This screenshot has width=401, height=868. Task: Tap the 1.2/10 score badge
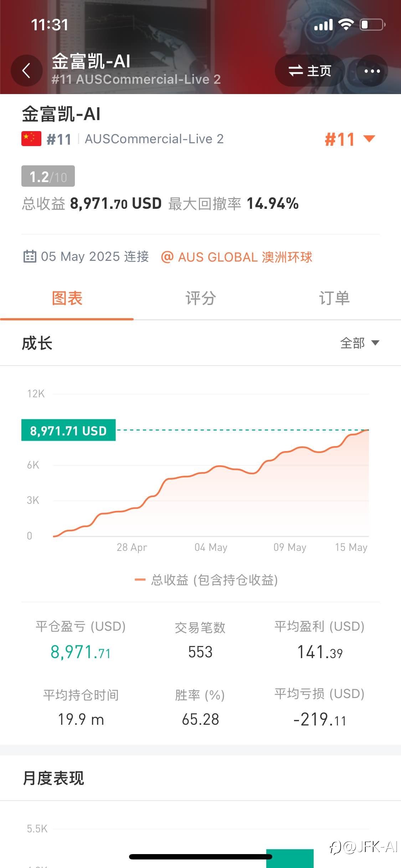coord(48,176)
